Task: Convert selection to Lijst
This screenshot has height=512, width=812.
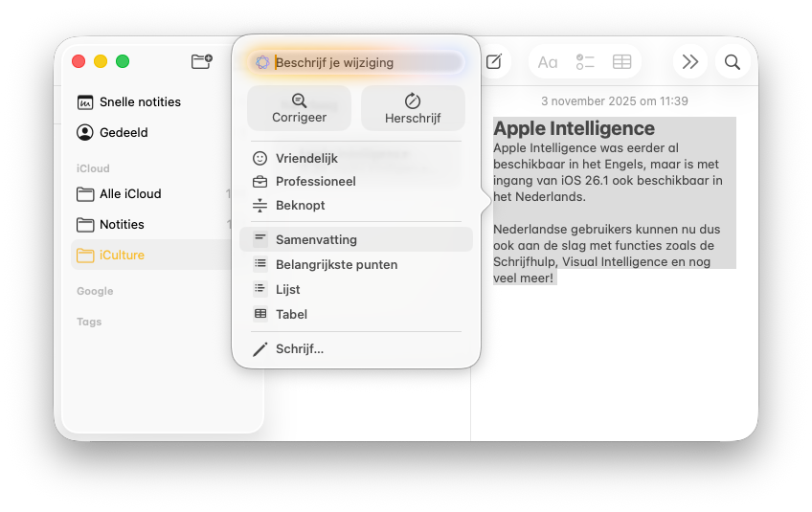Action: 287,290
